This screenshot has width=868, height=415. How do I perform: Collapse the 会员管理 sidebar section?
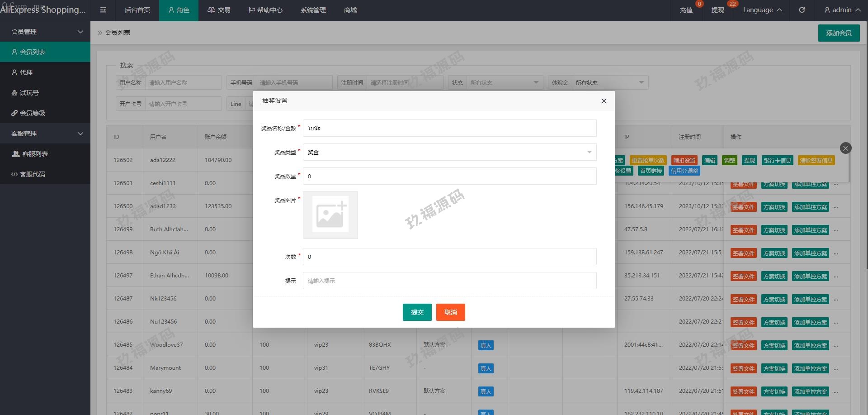45,32
